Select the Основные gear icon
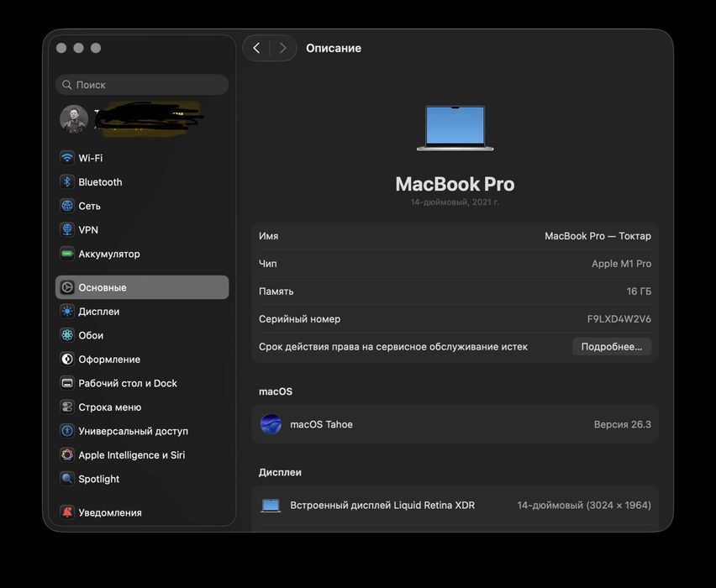 [67, 287]
